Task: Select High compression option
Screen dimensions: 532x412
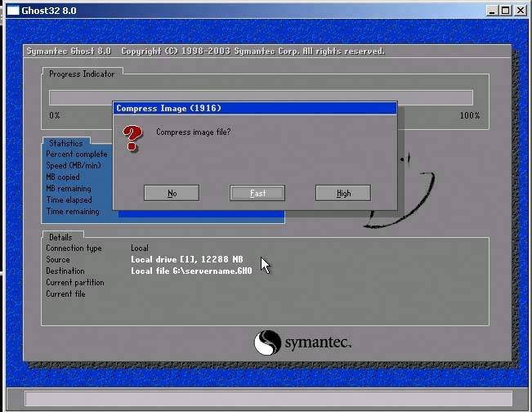Action: [x=343, y=193]
